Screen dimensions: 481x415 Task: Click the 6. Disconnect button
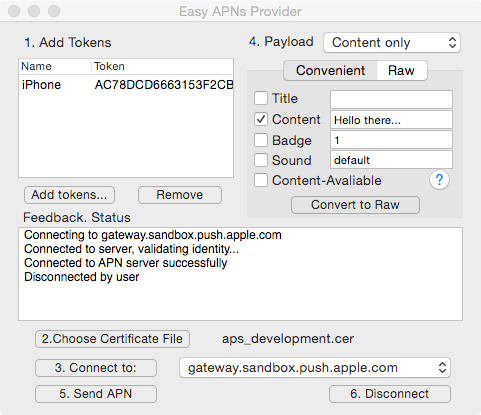pos(390,394)
